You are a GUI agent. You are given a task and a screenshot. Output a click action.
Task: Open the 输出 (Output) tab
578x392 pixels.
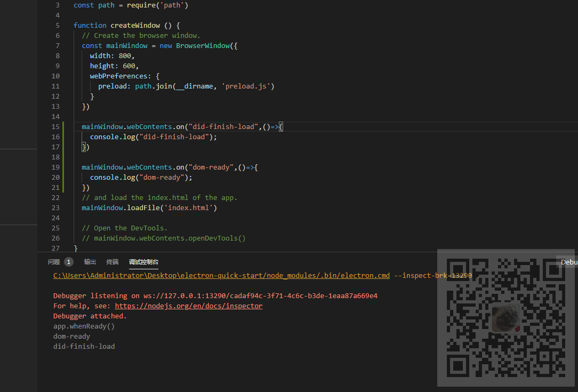(x=90, y=262)
